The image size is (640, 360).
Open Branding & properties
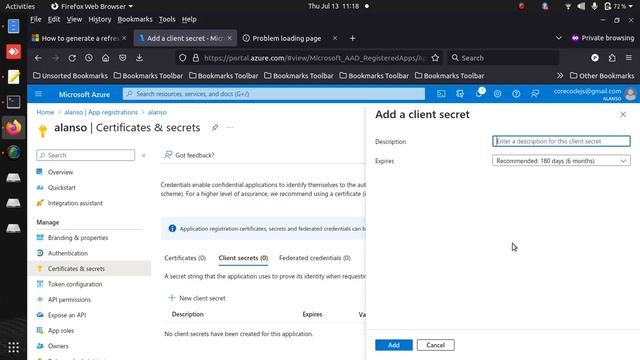click(78, 238)
